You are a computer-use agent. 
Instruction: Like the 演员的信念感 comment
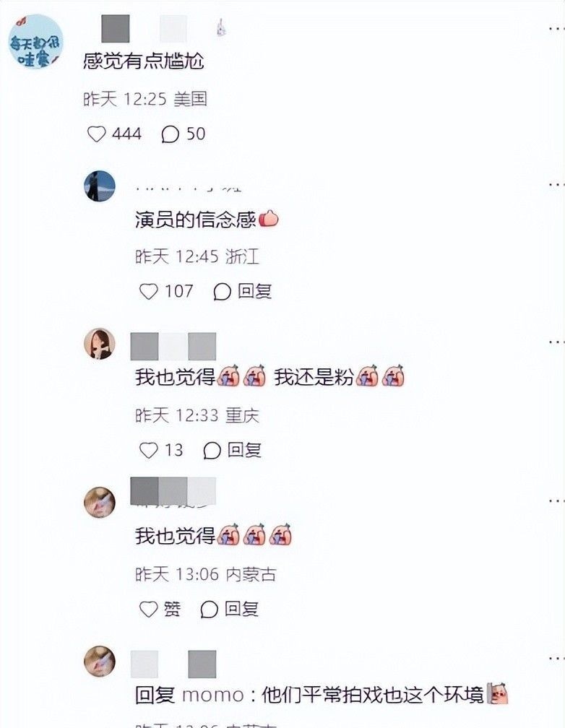click(x=149, y=292)
